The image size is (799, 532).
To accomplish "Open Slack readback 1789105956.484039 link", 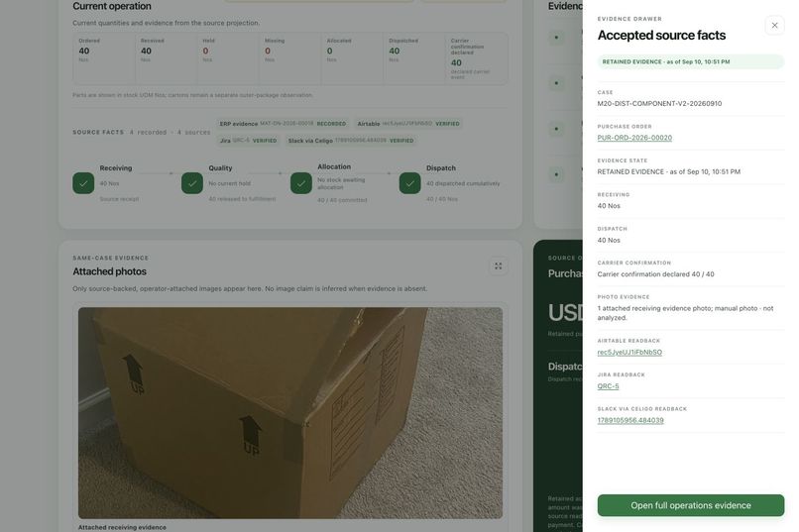I will pyautogui.click(x=630, y=420).
